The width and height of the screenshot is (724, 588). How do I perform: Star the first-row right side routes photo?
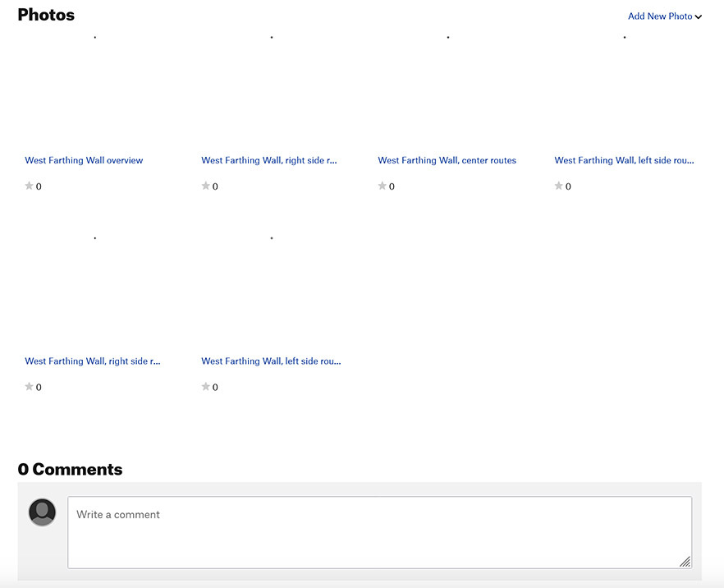[x=206, y=186]
